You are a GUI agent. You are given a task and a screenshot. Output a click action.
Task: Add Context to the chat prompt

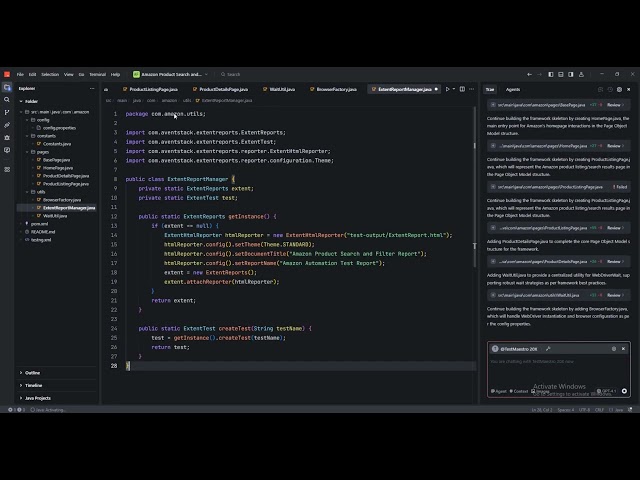point(518,391)
